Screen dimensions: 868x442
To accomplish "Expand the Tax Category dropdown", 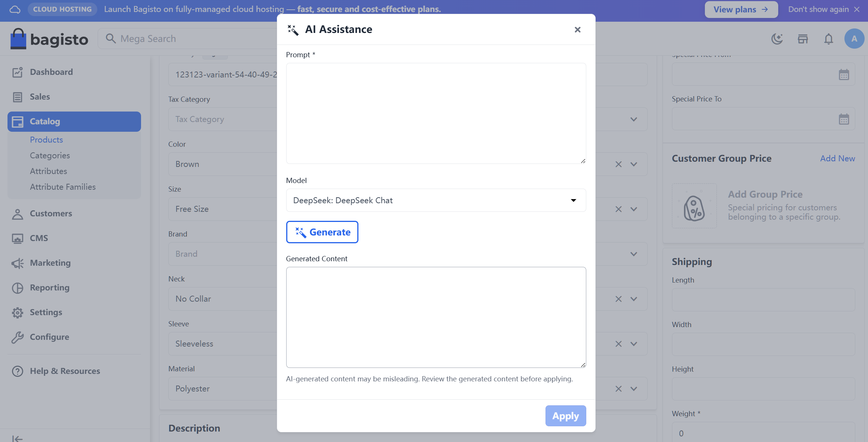I will 633,119.
